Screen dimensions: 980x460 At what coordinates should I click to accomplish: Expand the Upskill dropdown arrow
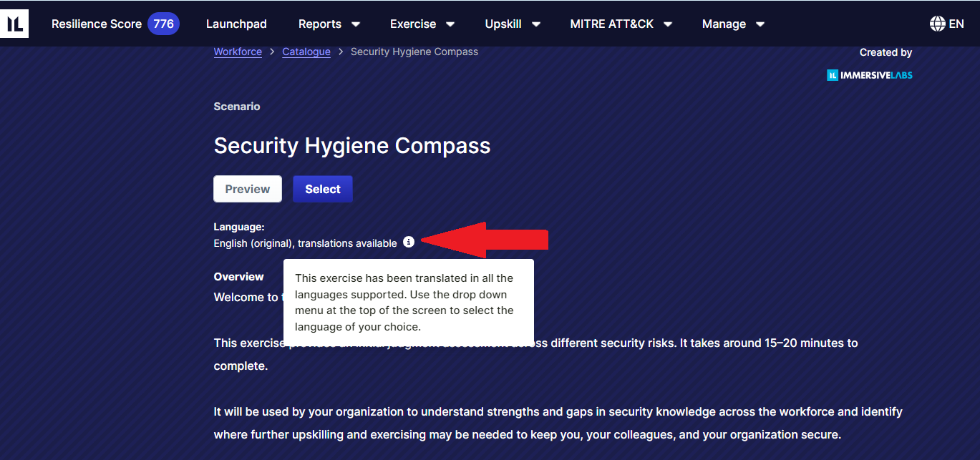tap(535, 24)
